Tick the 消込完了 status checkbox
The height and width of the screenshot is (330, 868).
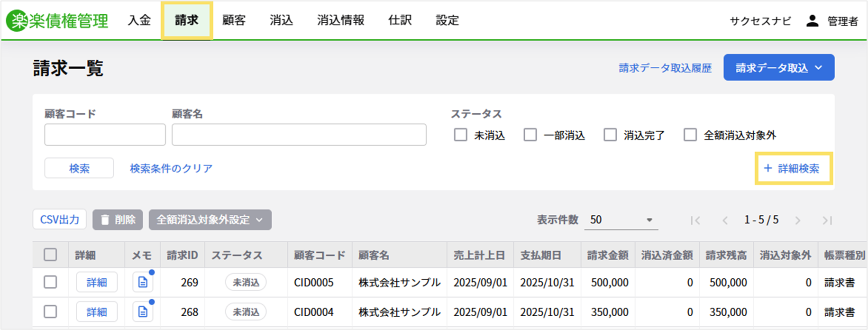point(610,135)
